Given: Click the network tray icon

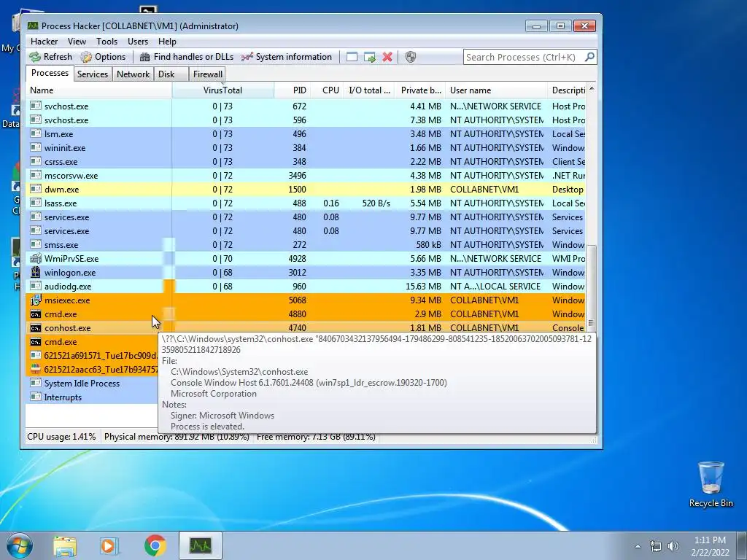Looking at the screenshot, I should pyautogui.click(x=656, y=546).
